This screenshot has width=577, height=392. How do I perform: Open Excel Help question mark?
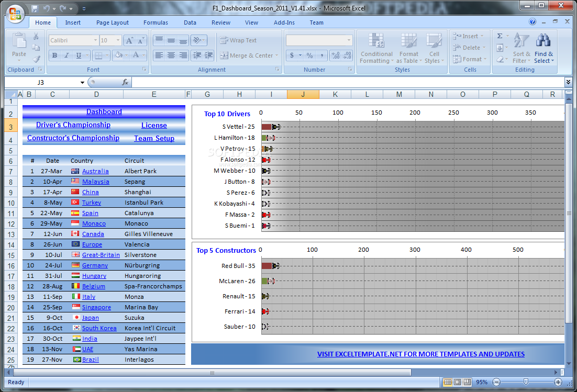(532, 21)
